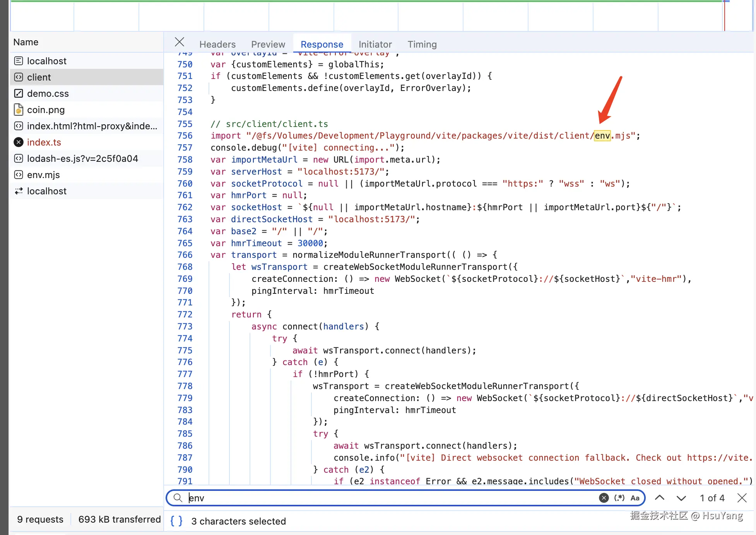Close the request details panel
Screen dimensions: 756x535
pyautogui.click(x=179, y=42)
